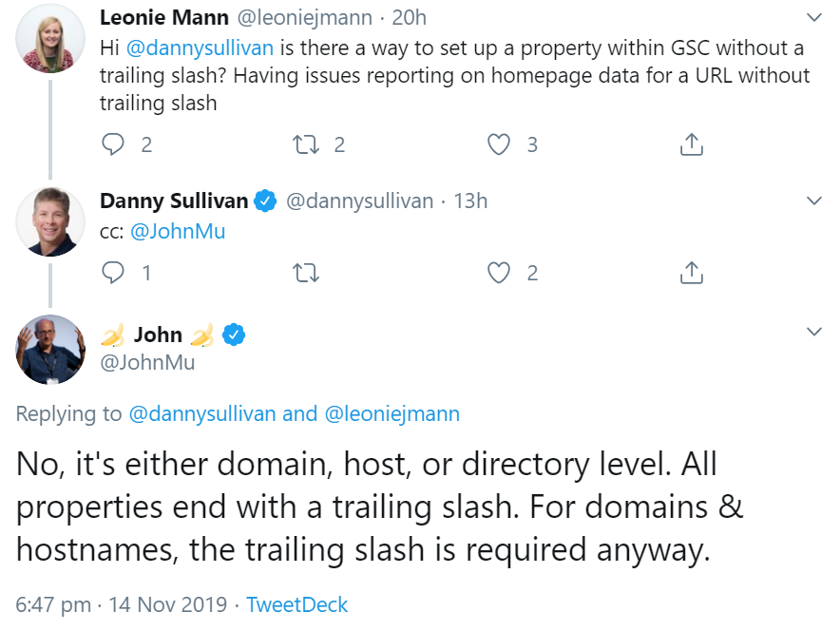Image resolution: width=840 pixels, height=631 pixels.
Task: Open the TweetDeck source link
Action: click(297, 604)
